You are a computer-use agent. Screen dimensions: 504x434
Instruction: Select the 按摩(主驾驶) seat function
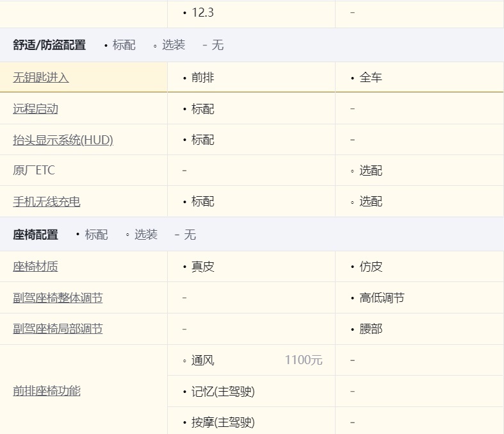(x=223, y=422)
